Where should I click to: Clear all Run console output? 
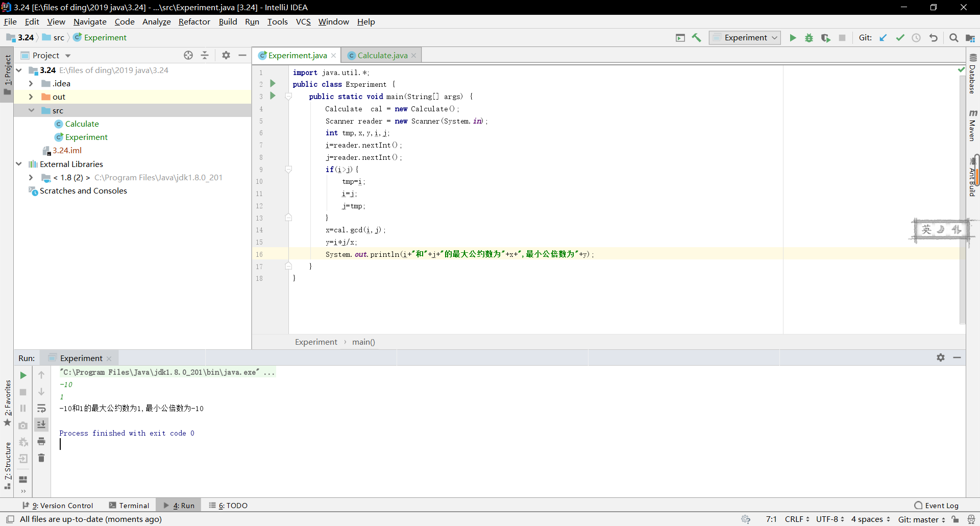click(x=41, y=458)
